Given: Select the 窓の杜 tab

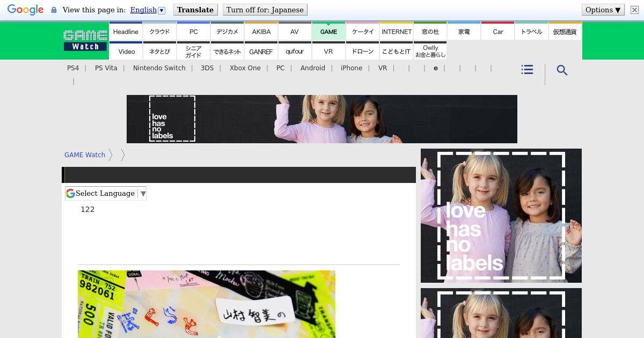Looking at the screenshot, I should pyautogui.click(x=430, y=32).
